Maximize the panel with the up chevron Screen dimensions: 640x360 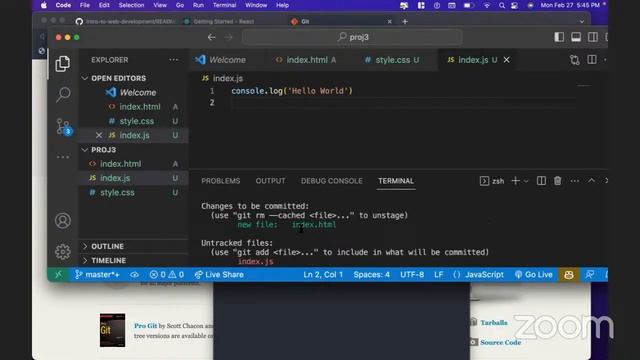[x=591, y=180]
